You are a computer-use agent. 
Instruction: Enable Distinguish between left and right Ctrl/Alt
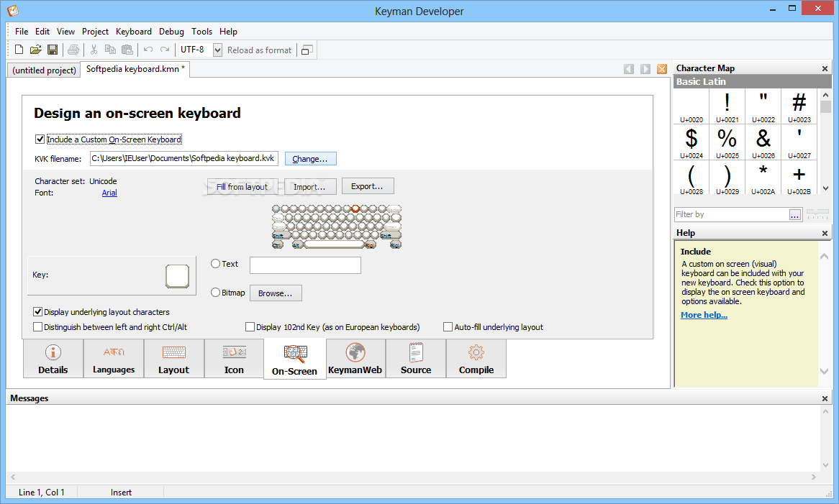pyautogui.click(x=38, y=326)
